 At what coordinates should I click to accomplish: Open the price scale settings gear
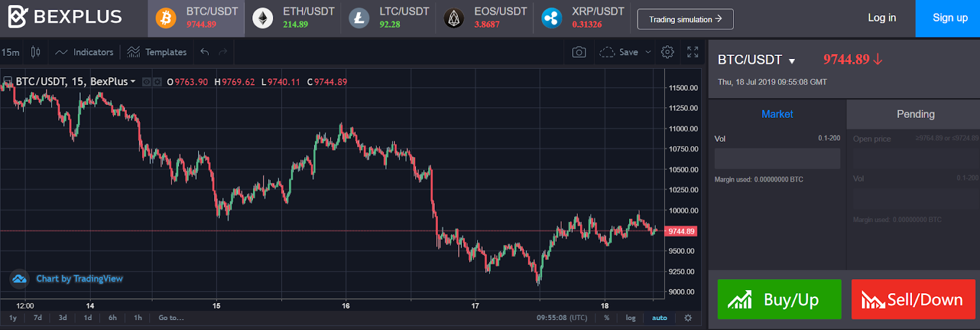coord(688,318)
